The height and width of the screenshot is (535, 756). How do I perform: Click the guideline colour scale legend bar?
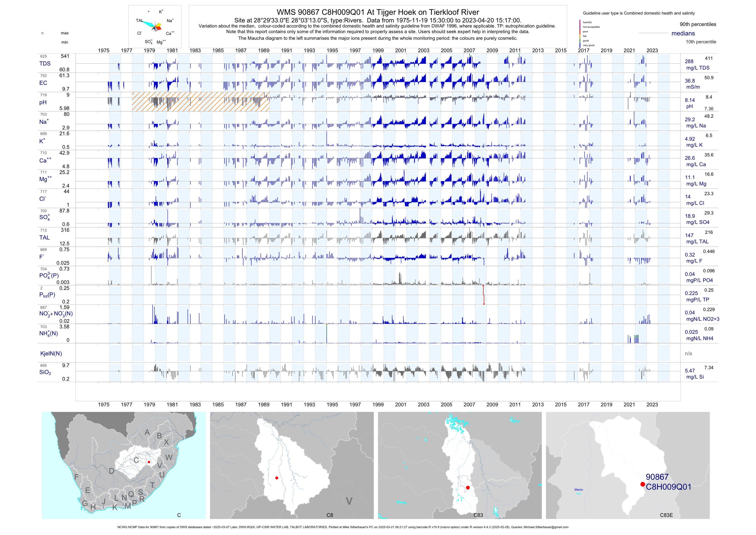click(580, 34)
